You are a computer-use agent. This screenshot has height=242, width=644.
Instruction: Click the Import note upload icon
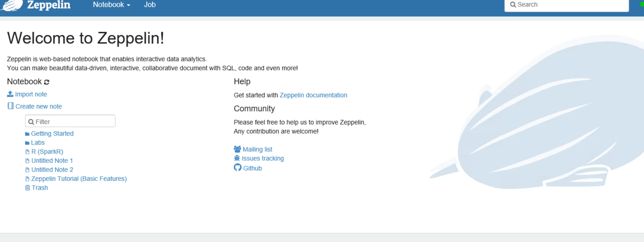point(10,94)
